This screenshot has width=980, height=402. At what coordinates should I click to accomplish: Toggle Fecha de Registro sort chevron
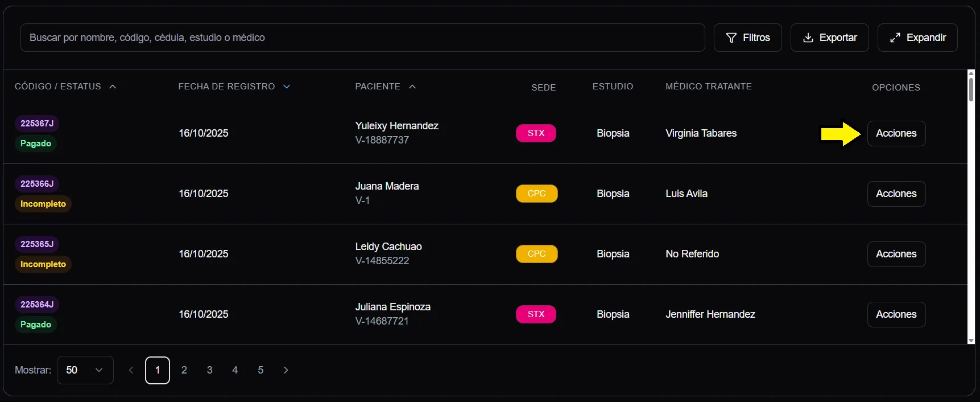[x=287, y=87]
